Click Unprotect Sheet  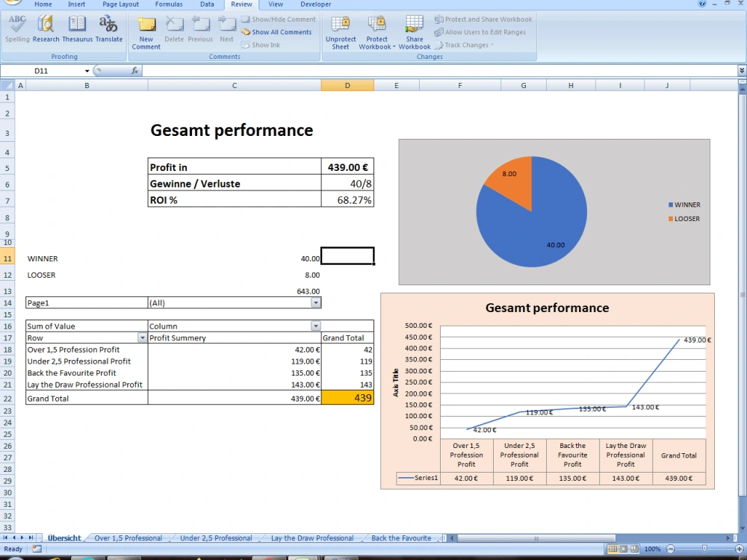(341, 32)
